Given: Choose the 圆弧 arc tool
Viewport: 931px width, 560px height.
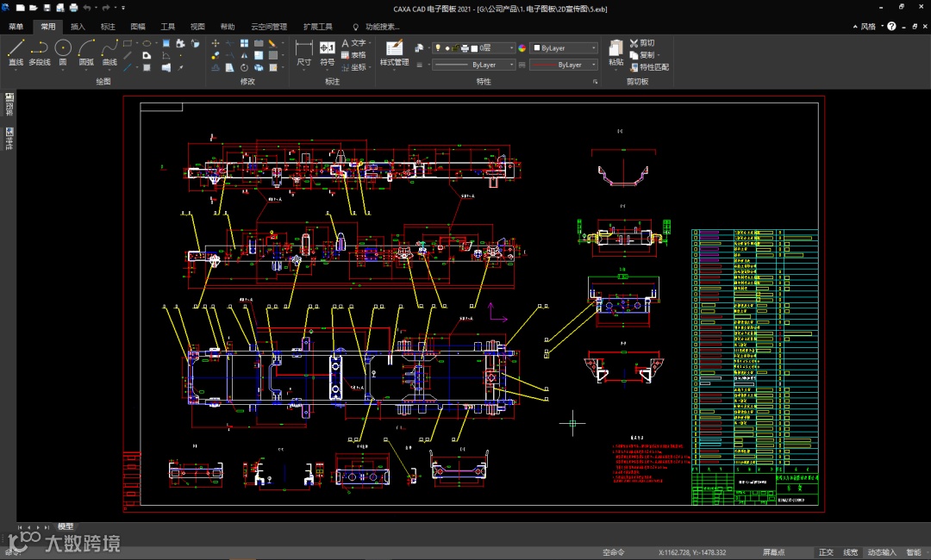Looking at the screenshot, I should point(86,52).
